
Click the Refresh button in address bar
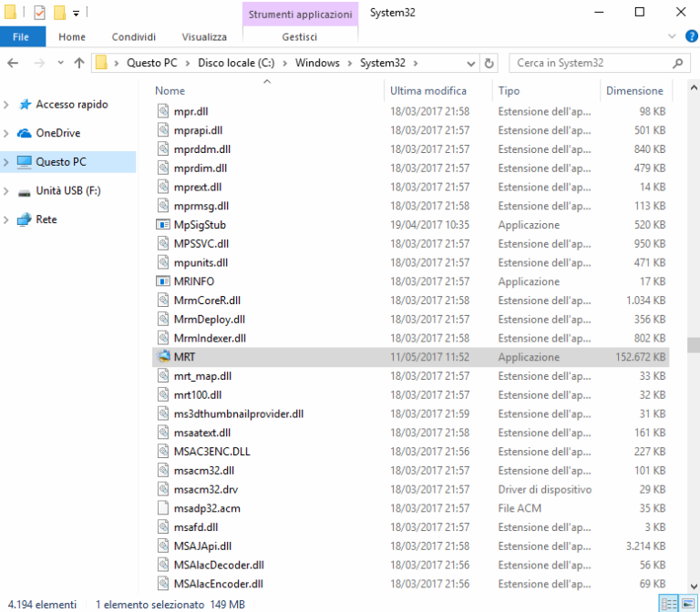coord(489,64)
